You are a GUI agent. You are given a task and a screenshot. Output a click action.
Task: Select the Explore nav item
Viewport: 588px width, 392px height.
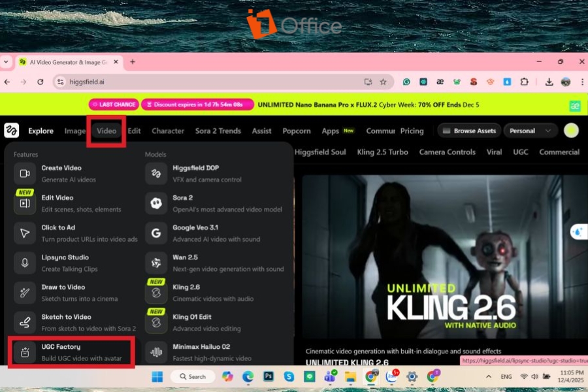point(41,131)
